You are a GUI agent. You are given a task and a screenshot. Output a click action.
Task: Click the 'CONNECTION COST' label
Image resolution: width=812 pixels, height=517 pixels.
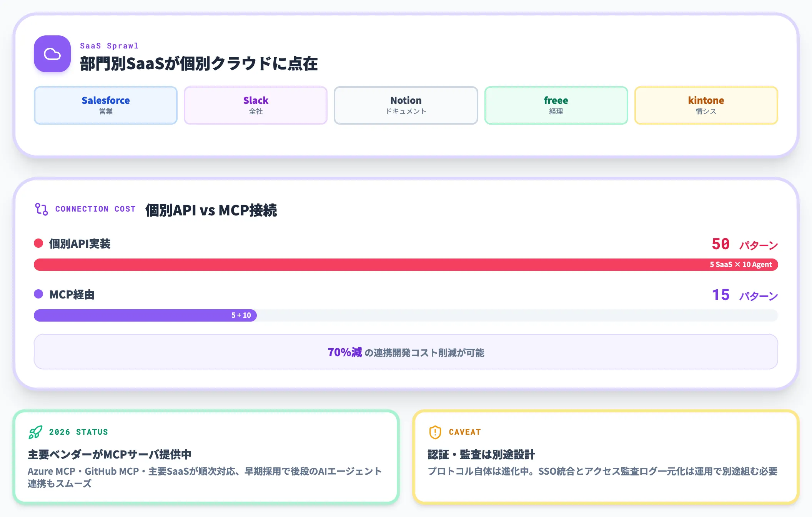click(x=95, y=209)
